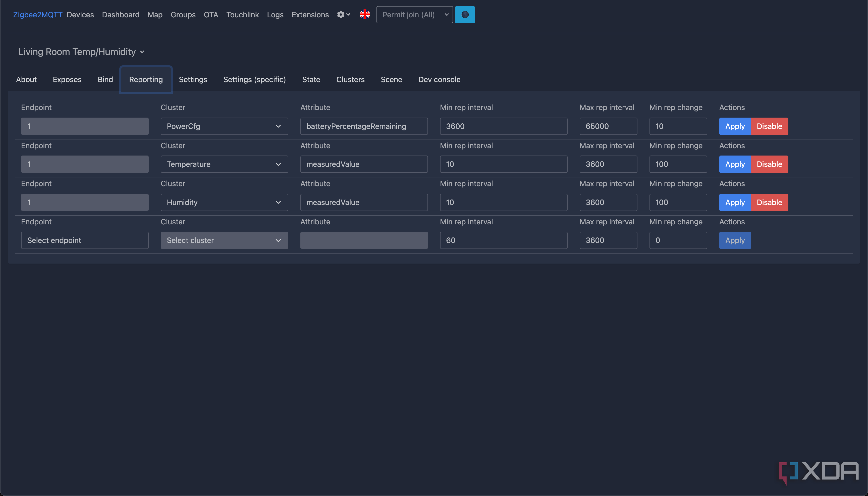The width and height of the screenshot is (868, 496).
Task: Open the PowerCfg cluster dropdown
Action: [224, 126]
